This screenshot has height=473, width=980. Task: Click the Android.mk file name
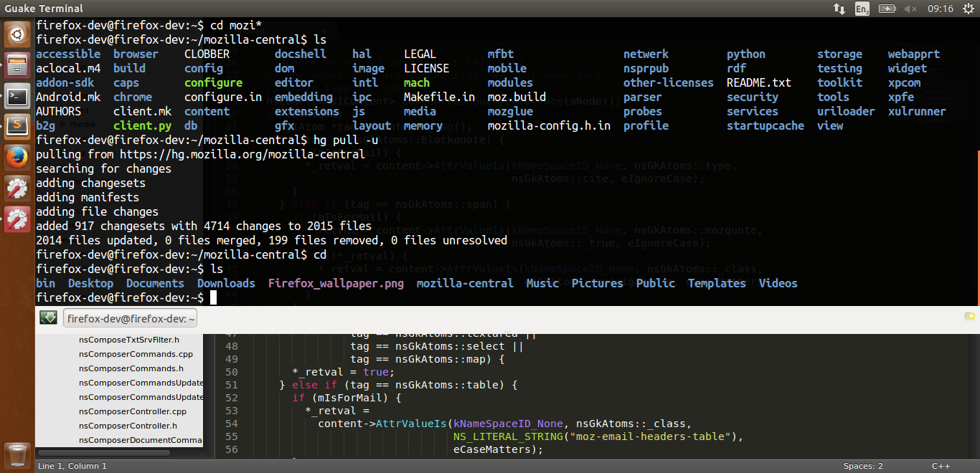click(68, 97)
